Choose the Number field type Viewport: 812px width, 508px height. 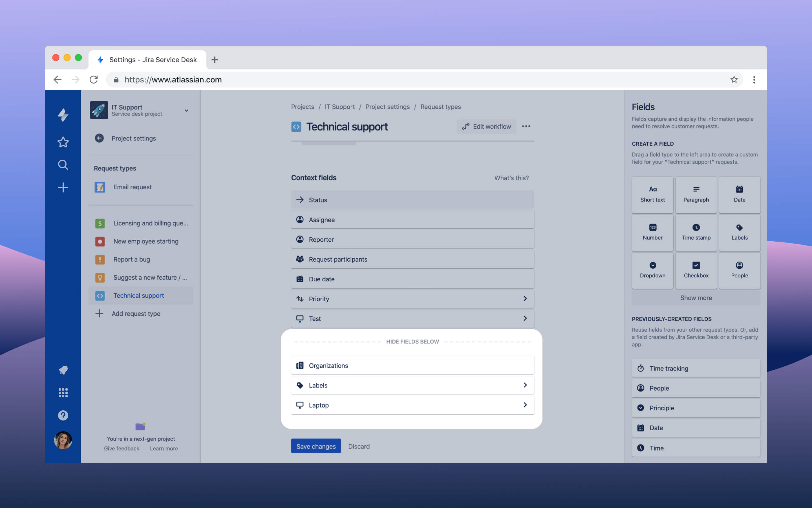652,233
